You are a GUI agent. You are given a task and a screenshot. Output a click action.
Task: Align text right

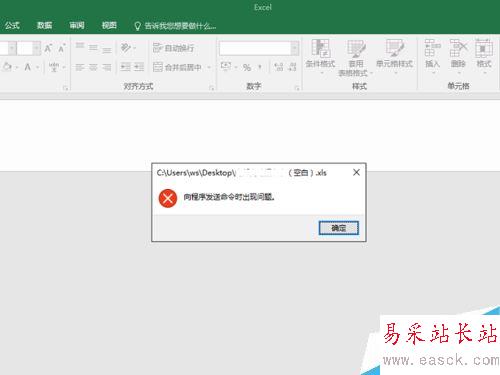[x=107, y=68]
